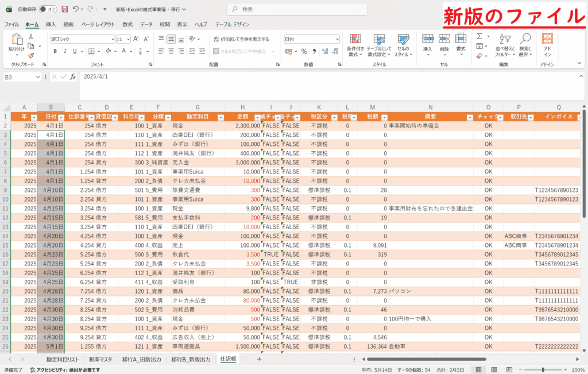
Task: Click the Bold formatting icon
Action: 56,51
